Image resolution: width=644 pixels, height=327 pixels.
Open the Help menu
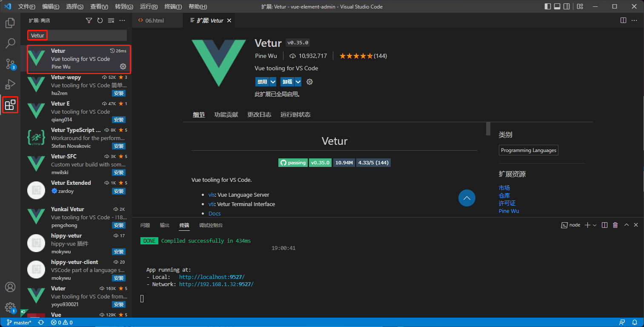(x=197, y=6)
